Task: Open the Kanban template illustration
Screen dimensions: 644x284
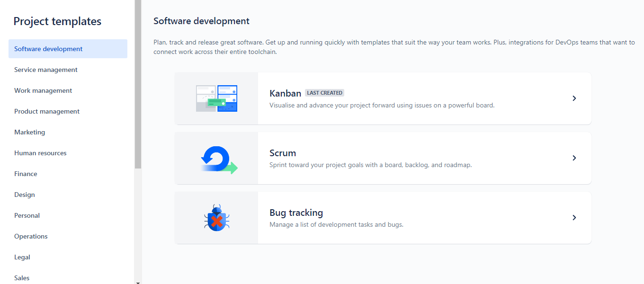Action: pyautogui.click(x=216, y=98)
